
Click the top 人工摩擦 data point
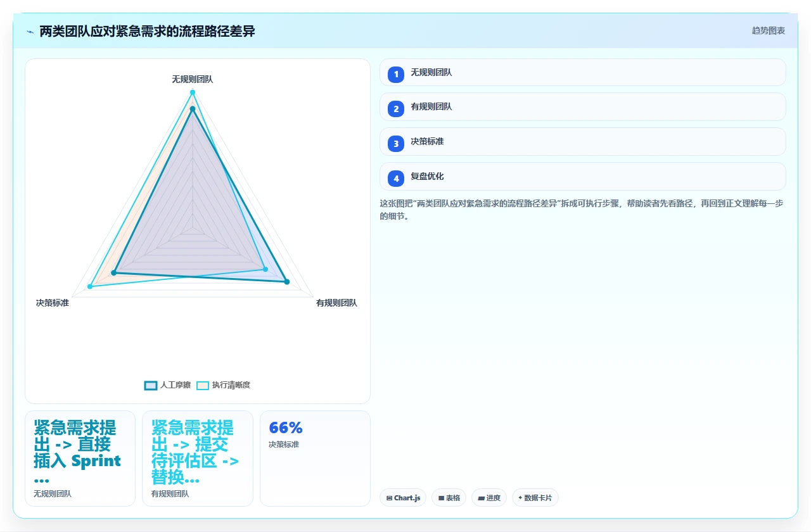(x=193, y=108)
